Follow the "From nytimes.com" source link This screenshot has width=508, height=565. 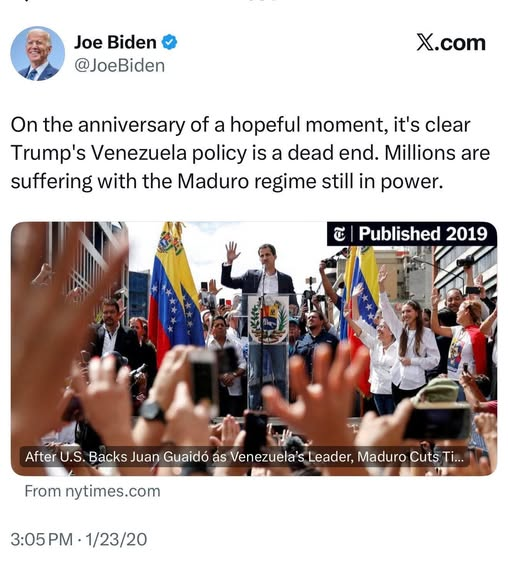click(x=92, y=491)
